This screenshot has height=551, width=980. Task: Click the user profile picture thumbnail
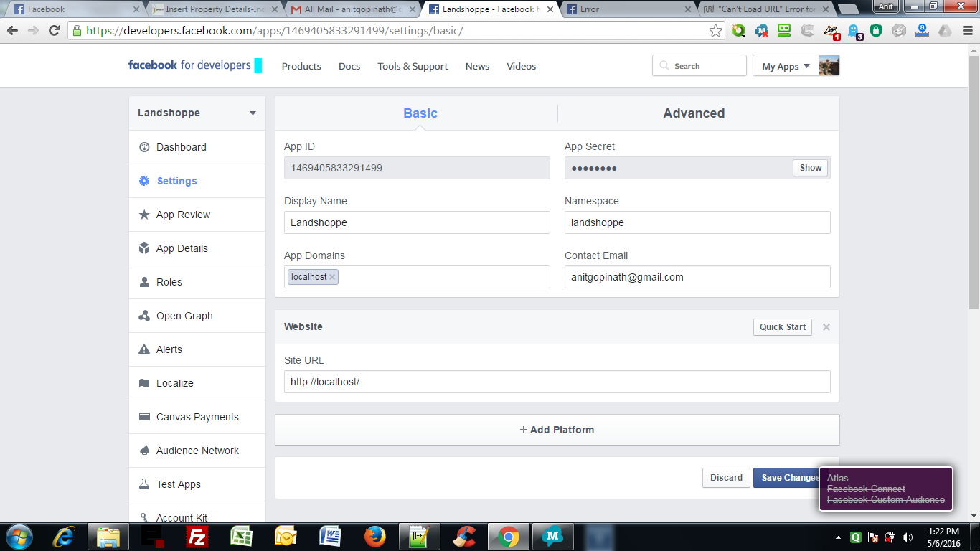829,66
